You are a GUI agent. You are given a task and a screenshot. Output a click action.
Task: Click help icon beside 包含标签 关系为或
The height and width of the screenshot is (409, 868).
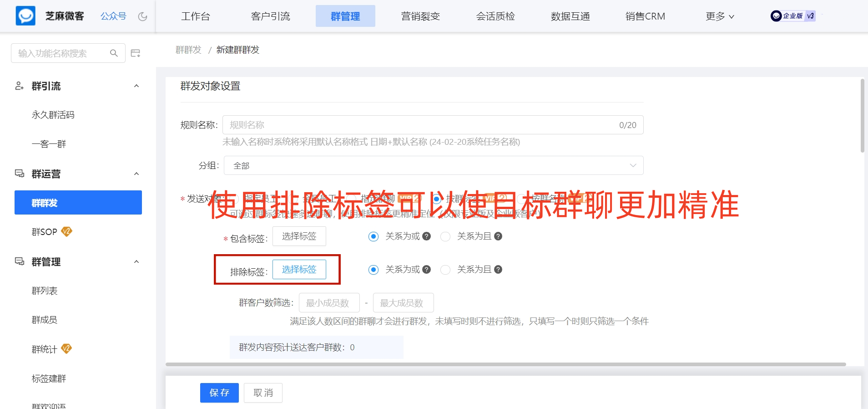pyautogui.click(x=426, y=236)
